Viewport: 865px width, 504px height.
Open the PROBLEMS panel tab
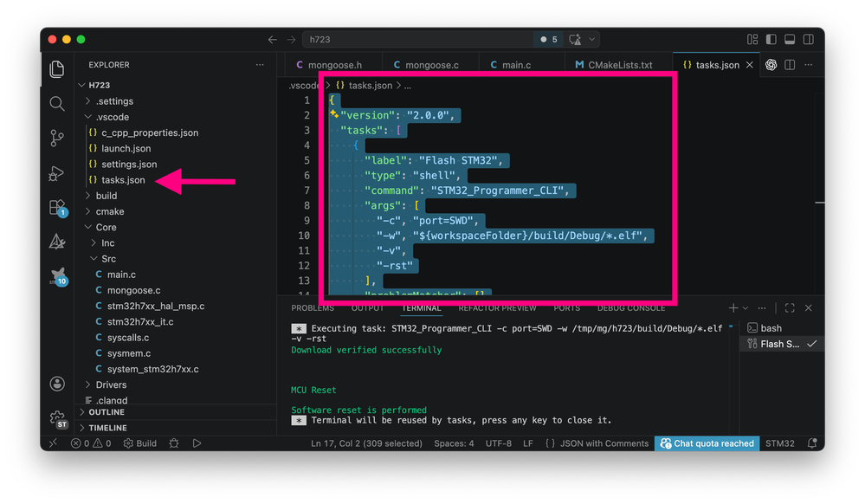313,308
